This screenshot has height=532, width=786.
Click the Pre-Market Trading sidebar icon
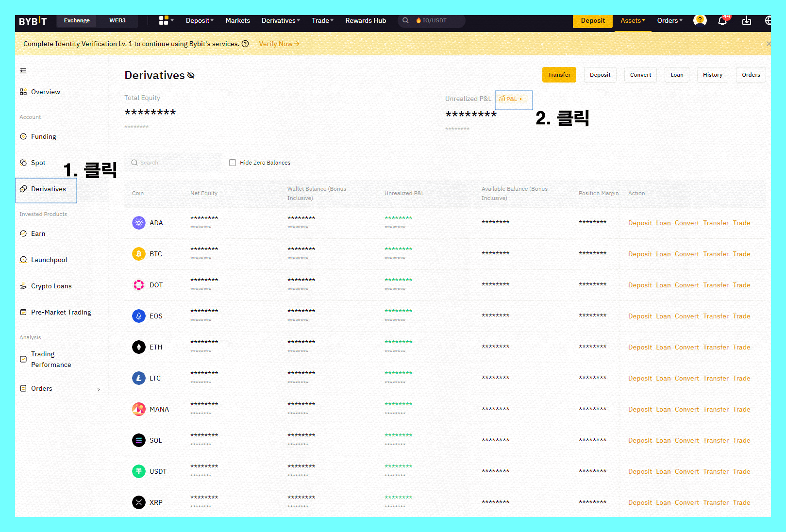(23, 312)
